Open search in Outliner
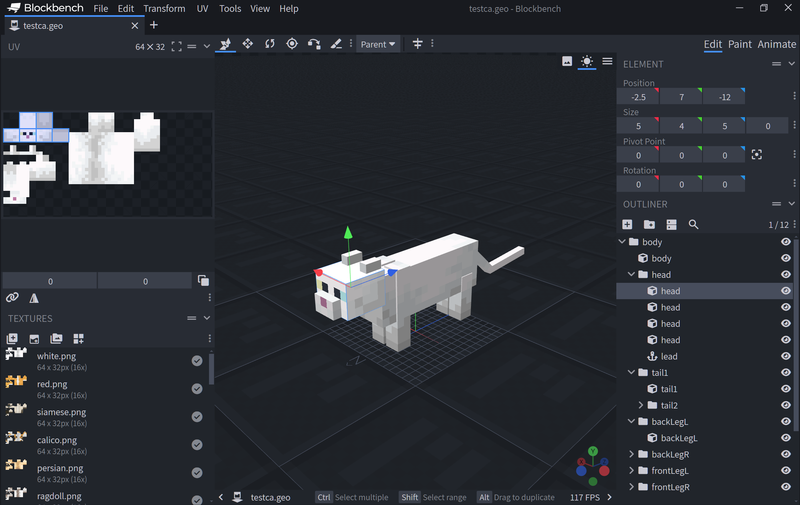This screenshot has width=800, height=505. (693, 224)
